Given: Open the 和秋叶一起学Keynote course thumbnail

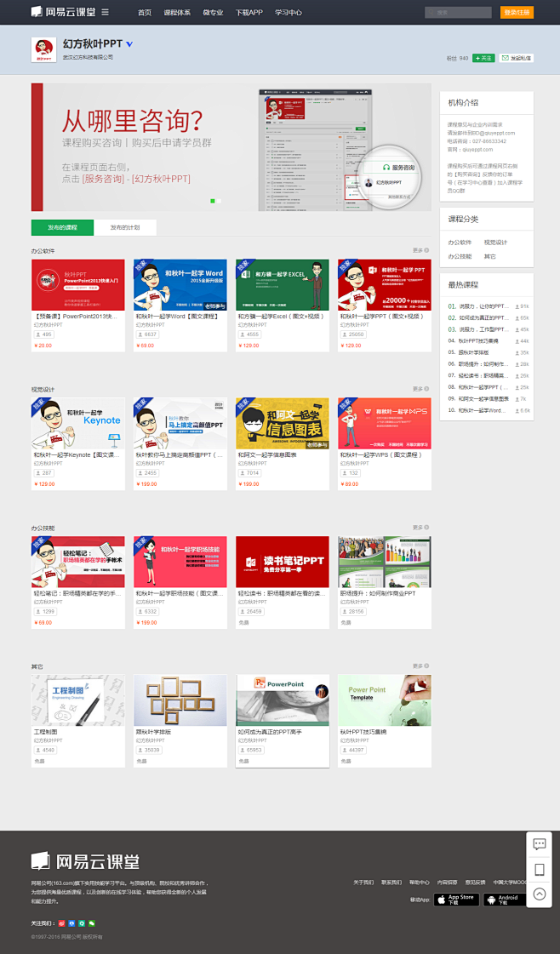Looking at the screenshot, I should 78,423.
